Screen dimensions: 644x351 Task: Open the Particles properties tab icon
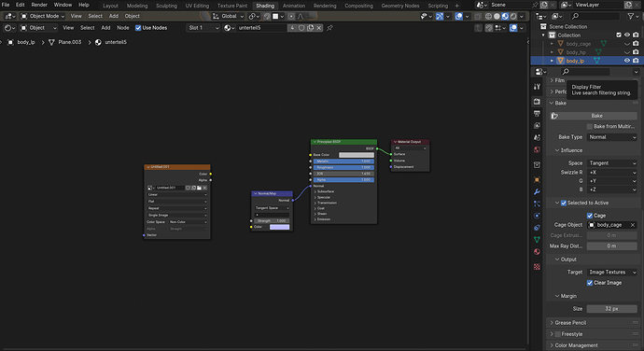[x=537, y=204]
